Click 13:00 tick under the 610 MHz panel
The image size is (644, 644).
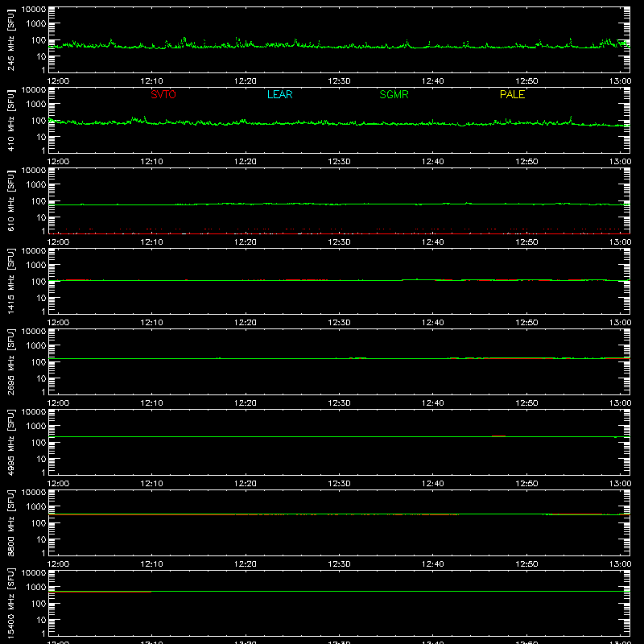tap(620, 242)
